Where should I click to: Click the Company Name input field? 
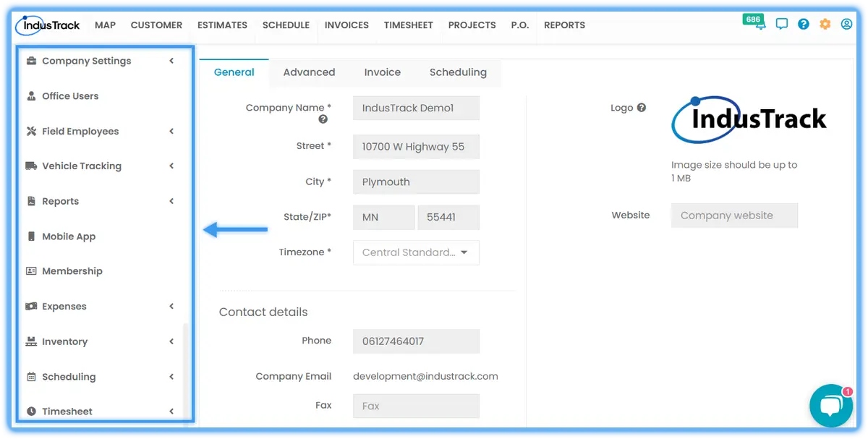click(416, 108)
